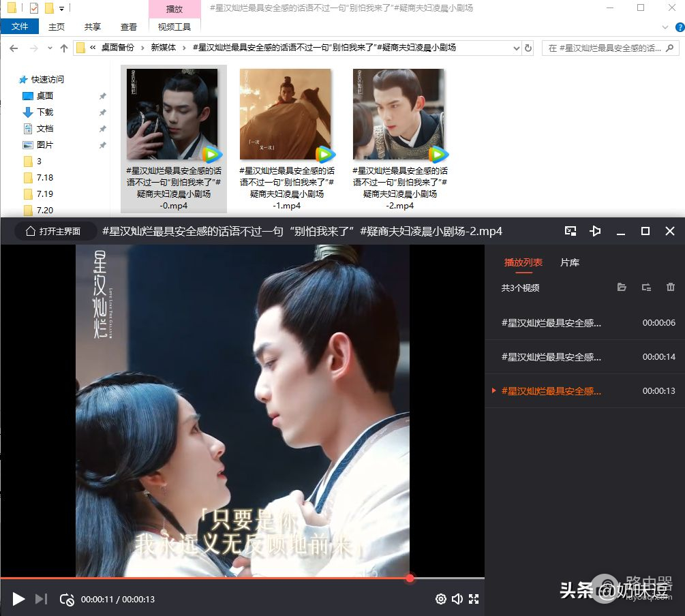
Task: Enter fullscreen mode in the player
Action: tap(474, 599)
